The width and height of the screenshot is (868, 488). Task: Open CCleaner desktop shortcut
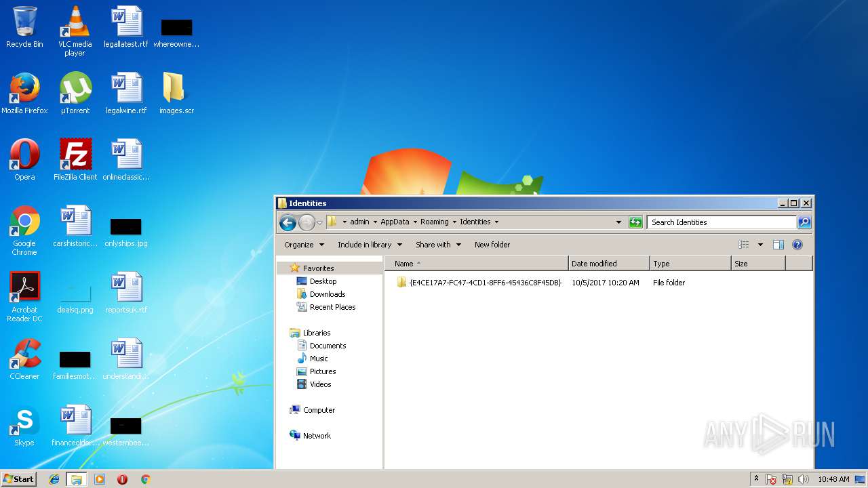click(x=24, y=359)
